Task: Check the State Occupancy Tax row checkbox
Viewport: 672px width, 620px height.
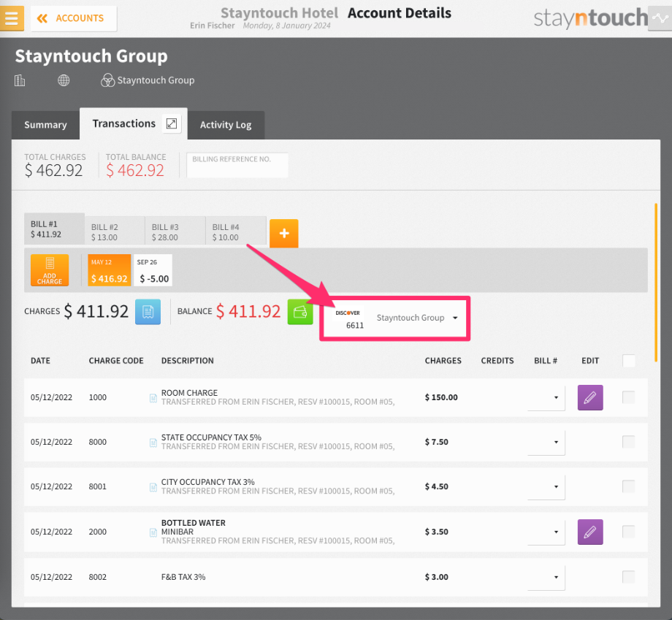Action: coord(629,442)
